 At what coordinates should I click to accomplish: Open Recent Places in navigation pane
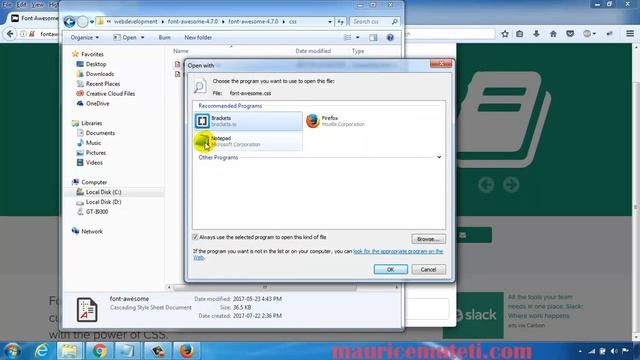(103, 84)
